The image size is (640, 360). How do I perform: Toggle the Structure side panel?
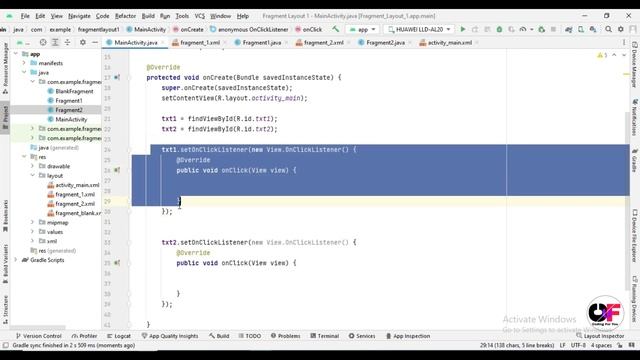5,310
